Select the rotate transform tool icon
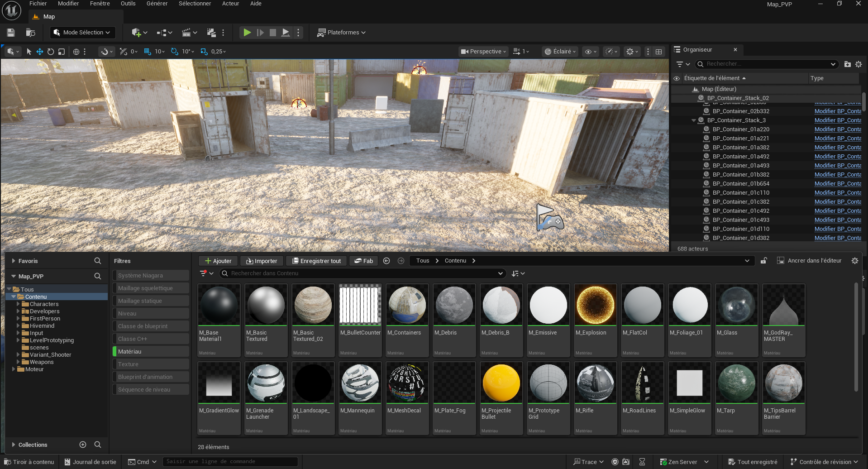Viewport: 868px width, 469px height. tap(51, 52)
